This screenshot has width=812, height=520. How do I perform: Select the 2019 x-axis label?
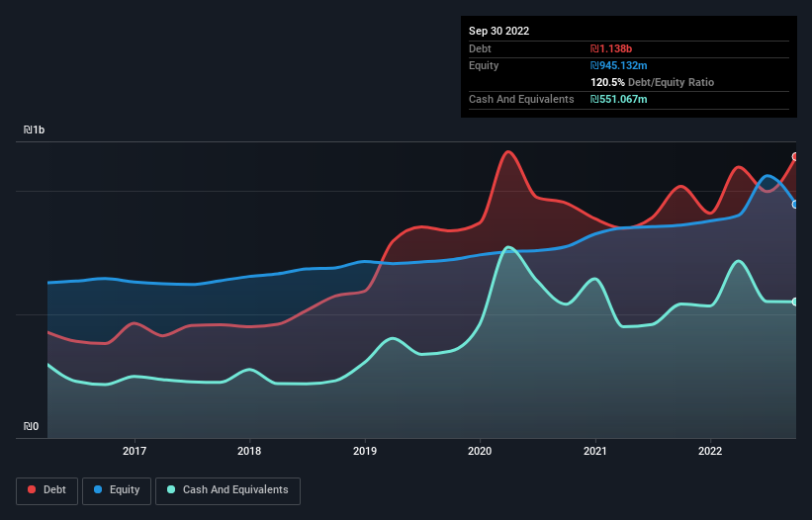[x=365, y=451]
